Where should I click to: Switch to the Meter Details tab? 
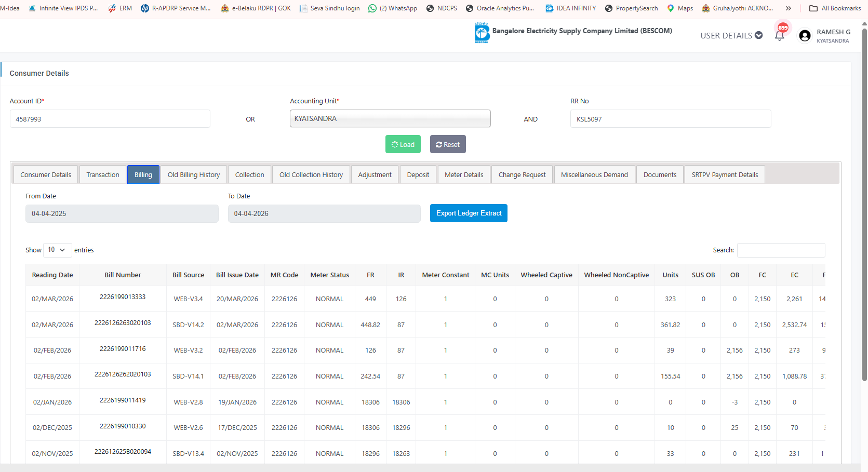coord(463,174)
